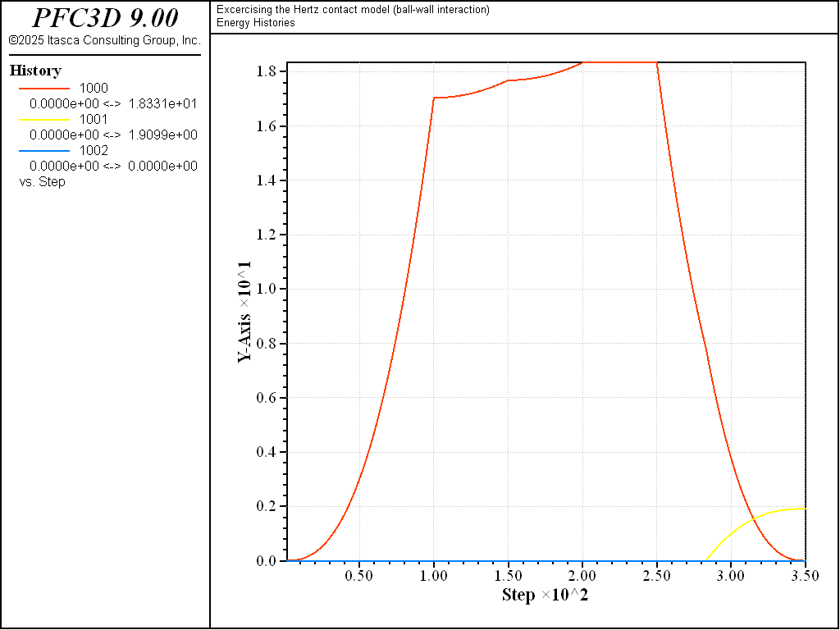Click the 0.50 tick label on the x-axis
Screen dimensions: 840x630
coord(359,575)
